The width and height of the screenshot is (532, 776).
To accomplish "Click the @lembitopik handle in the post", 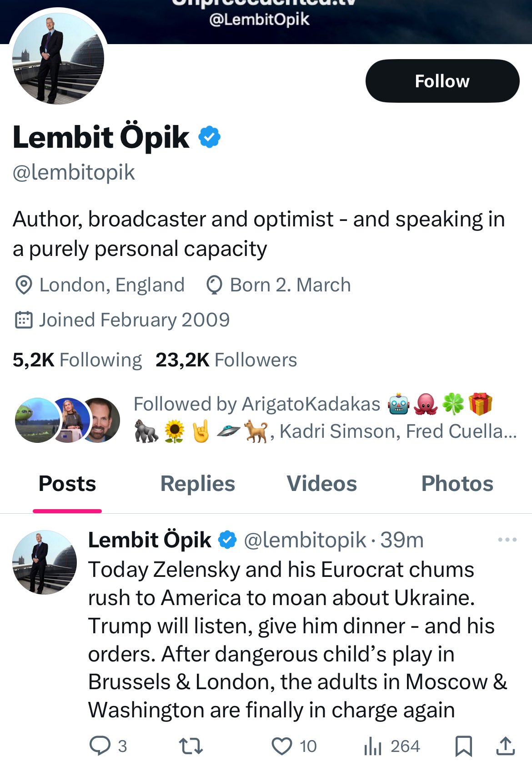I will (305, 540).
